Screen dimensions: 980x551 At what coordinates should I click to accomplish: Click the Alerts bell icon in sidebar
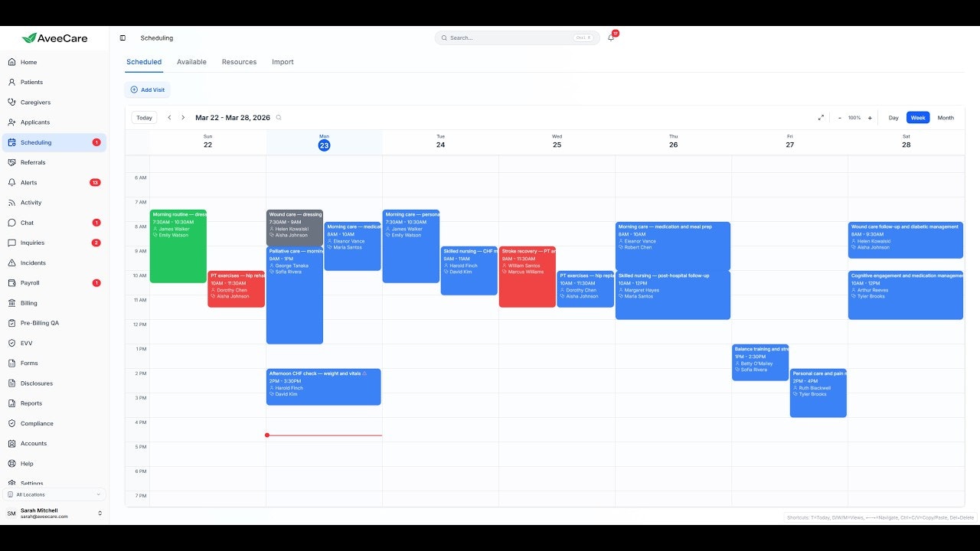click(x=11, y=182)
